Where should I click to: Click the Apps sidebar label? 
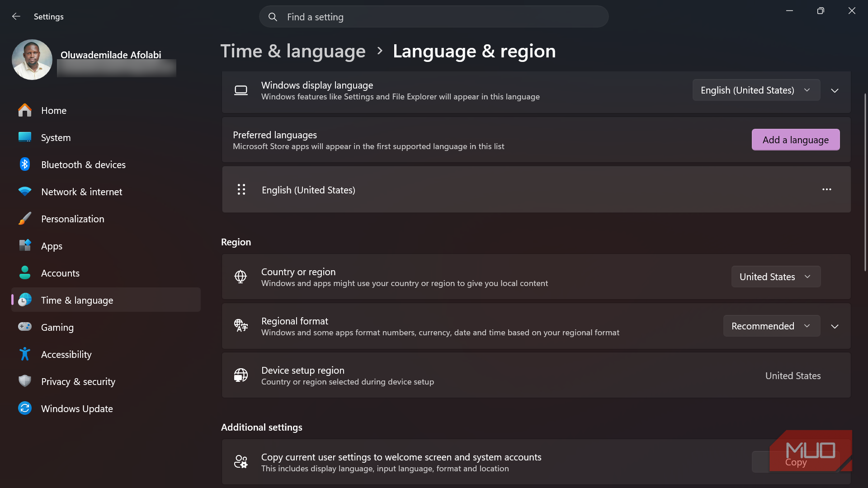click(x=52, y=246)
